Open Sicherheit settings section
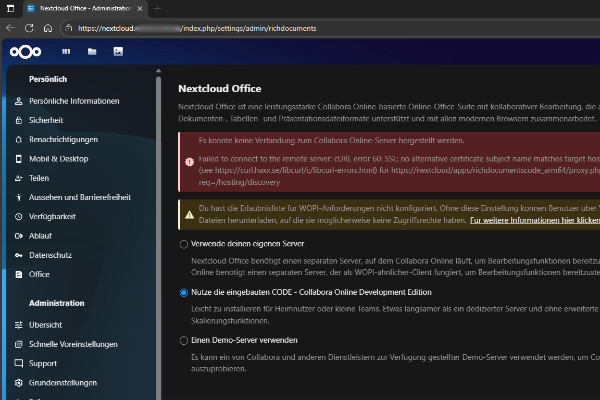This screenshot has width=600, height=400. coord(46,120)
